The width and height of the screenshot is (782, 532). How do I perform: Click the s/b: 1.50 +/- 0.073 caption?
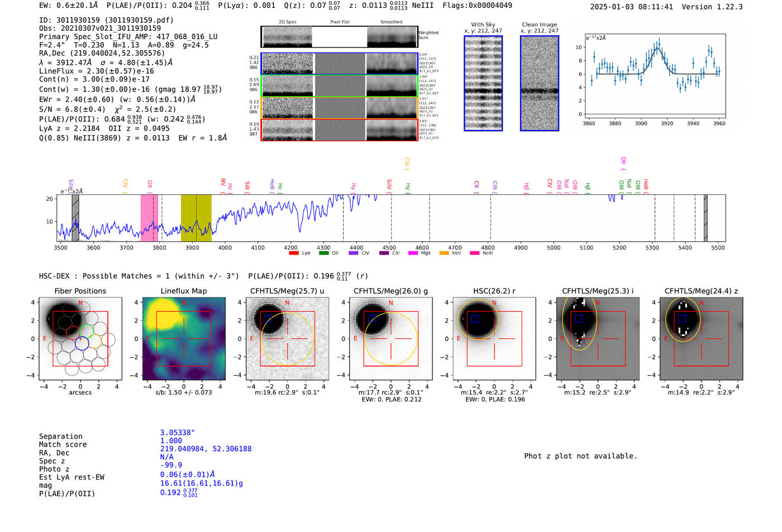click(x=184, y=392)
